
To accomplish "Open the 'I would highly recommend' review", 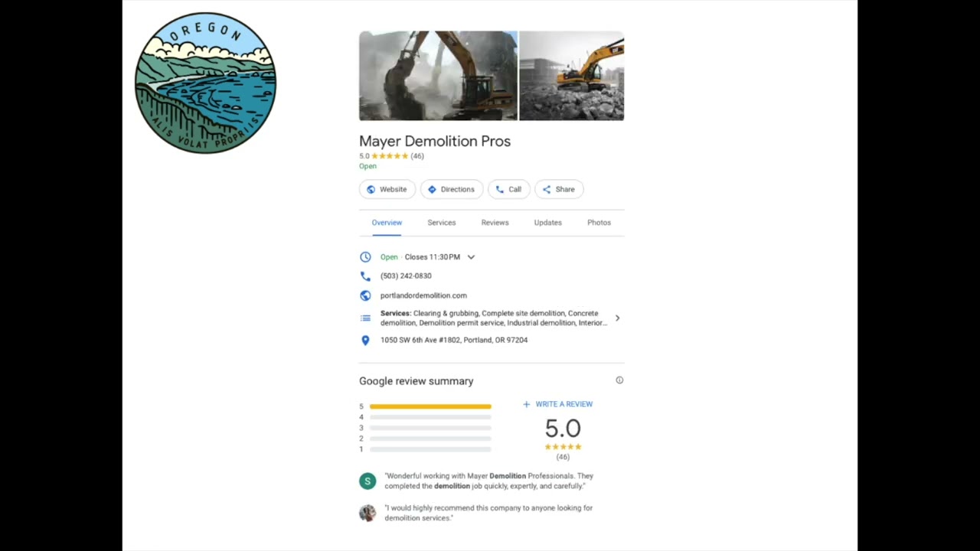I will (488, 513).
